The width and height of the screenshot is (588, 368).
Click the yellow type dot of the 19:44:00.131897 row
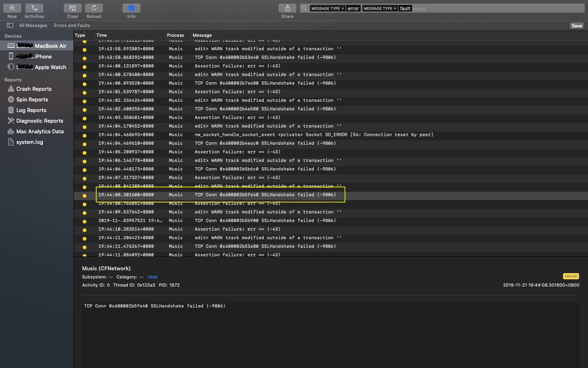[x=85, y=67]
